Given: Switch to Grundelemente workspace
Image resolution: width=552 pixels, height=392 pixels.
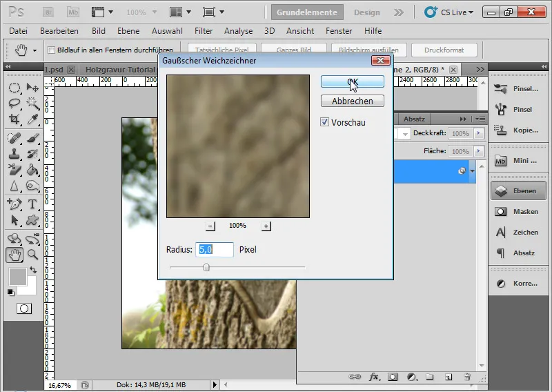Looking at the screenshot, I should (307, 12).
